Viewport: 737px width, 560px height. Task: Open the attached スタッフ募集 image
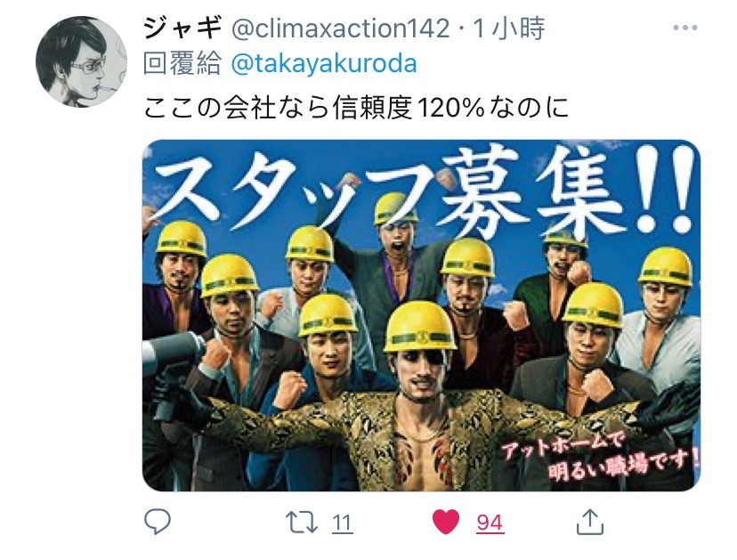click(x=421, y=315)
